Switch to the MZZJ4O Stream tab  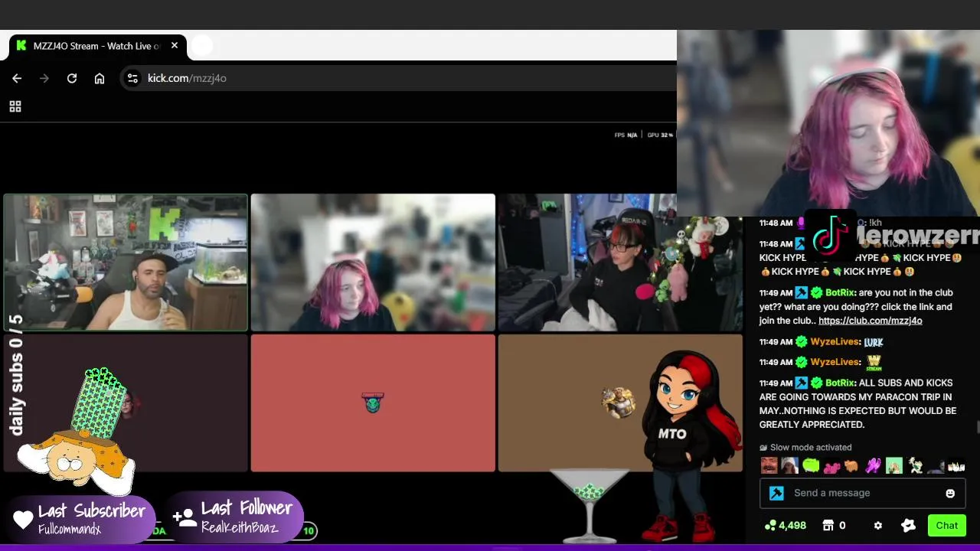click(96, 46)
